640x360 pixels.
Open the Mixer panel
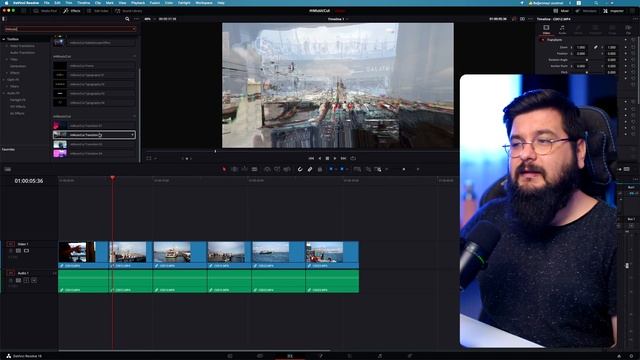click(x=561, y=11)
